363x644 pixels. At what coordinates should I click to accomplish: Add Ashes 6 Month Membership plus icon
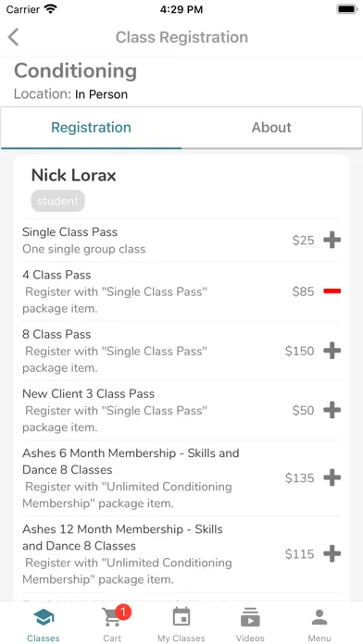click(x=332, y=477)
